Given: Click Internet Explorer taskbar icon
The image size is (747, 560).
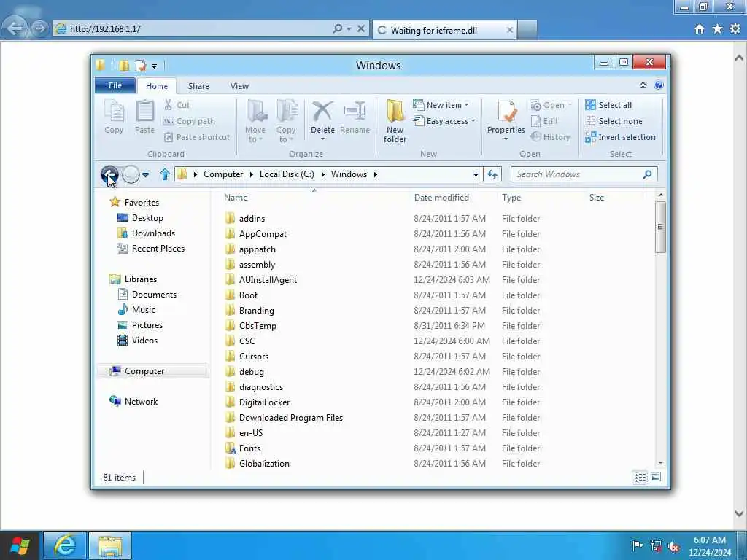Looking at the screenshot, I should coord(65,545).
